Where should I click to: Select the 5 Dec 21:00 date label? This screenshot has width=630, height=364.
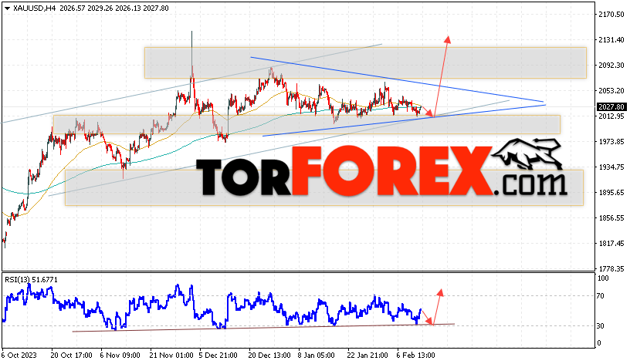tap(218, 356)
